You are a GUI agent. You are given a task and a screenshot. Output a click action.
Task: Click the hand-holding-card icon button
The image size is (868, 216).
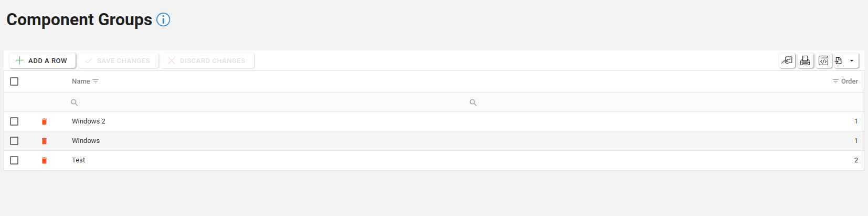(787, 61)
